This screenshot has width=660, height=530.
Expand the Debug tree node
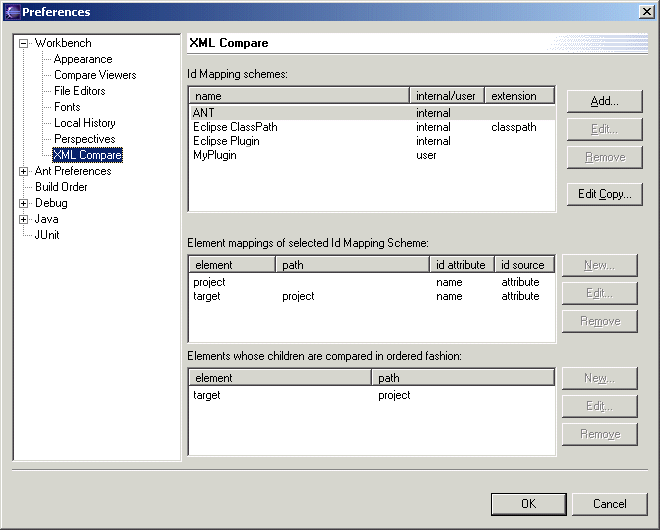tap(24, 203)
